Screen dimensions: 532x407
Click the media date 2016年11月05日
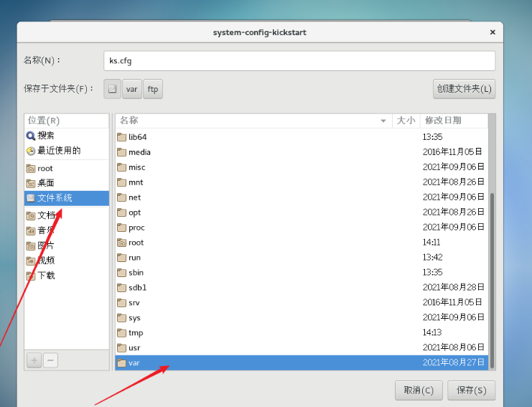point(452,152)
